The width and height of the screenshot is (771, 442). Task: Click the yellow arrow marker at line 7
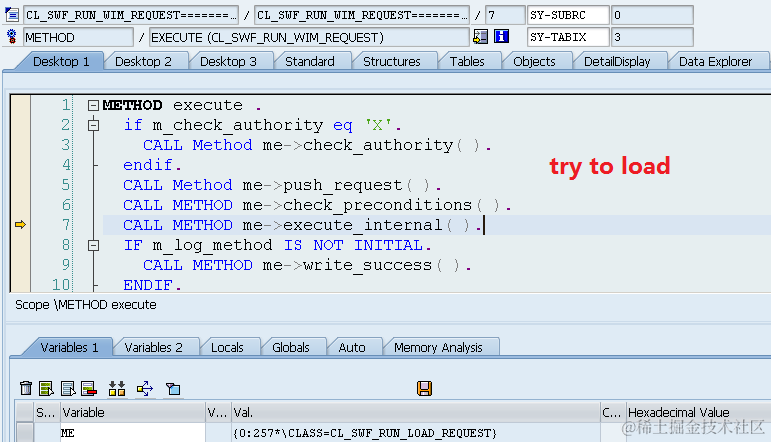click(x=20, y=225)
